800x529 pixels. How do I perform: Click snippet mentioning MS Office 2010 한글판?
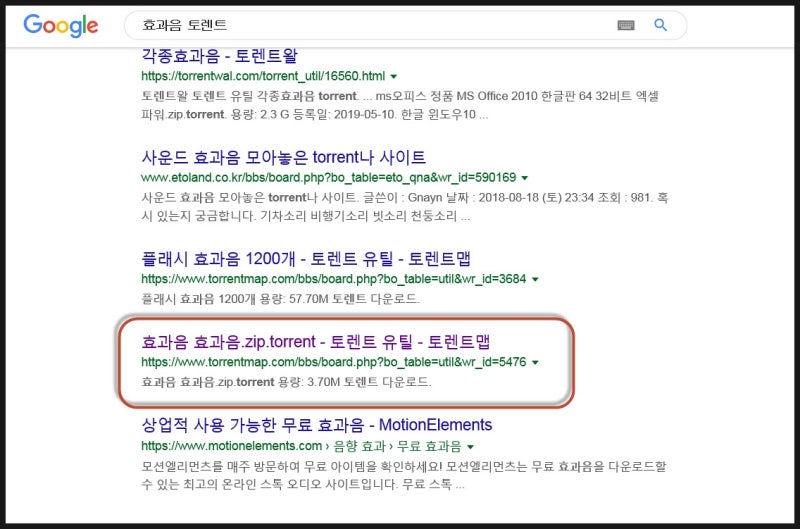tap(399, 105)
